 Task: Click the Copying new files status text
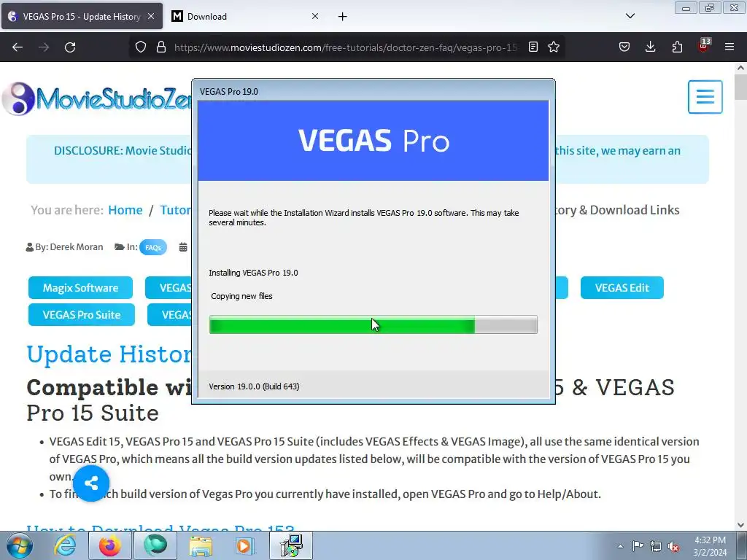[241, 296]
